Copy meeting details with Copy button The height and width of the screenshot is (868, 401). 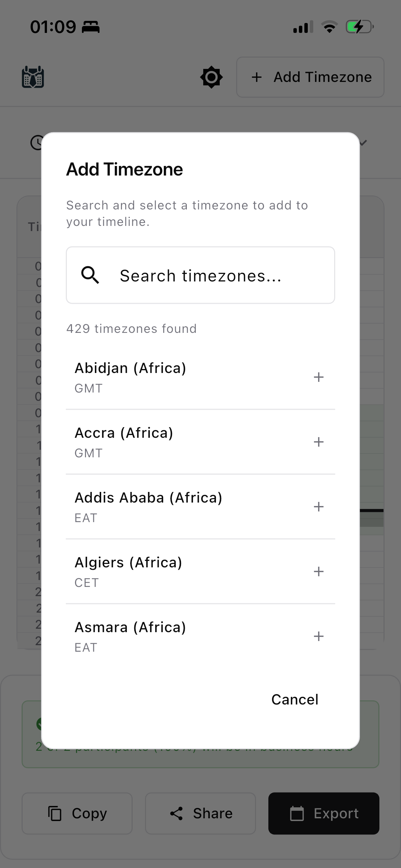pos(77,813)
